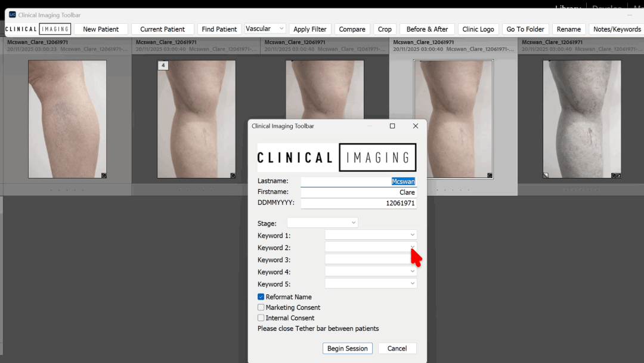Select the third leg photo behind dialog

324,90
